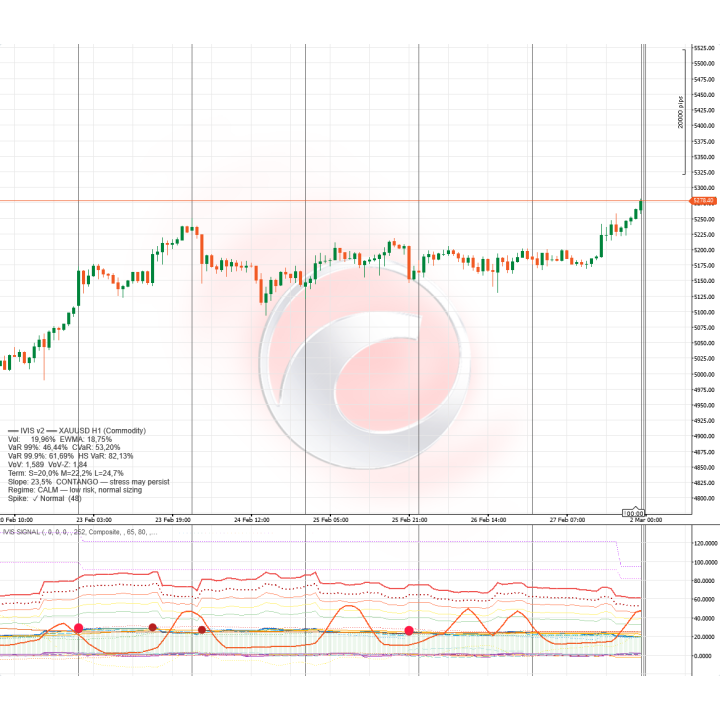Screen dimensions: 720x720
Task: Click the 5300.00 price axis label
Action: pyautogui.click(x=704, y=188)
